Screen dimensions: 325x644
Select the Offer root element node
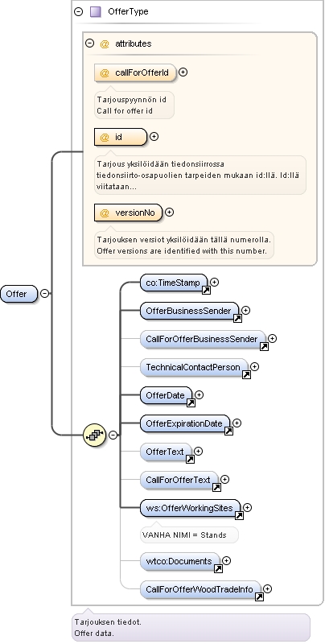(19, 294)
